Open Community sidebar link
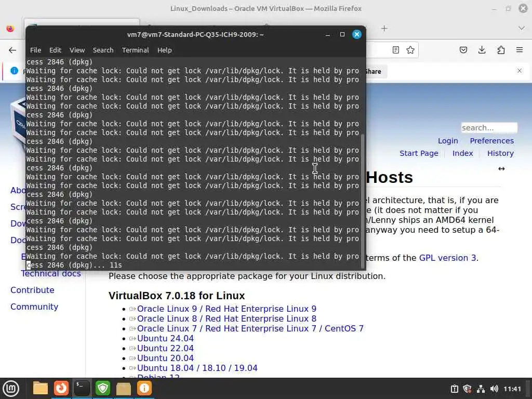 pos(34,307)
